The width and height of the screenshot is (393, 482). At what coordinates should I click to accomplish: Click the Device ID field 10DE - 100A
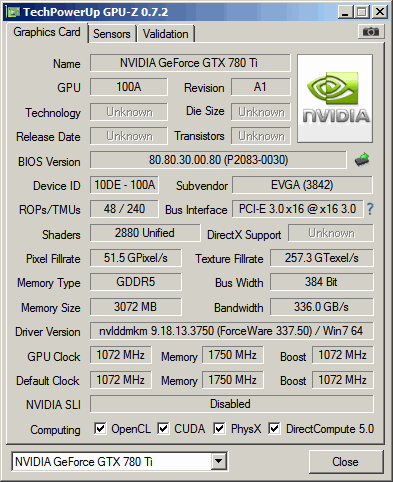[x=124, y=185]
